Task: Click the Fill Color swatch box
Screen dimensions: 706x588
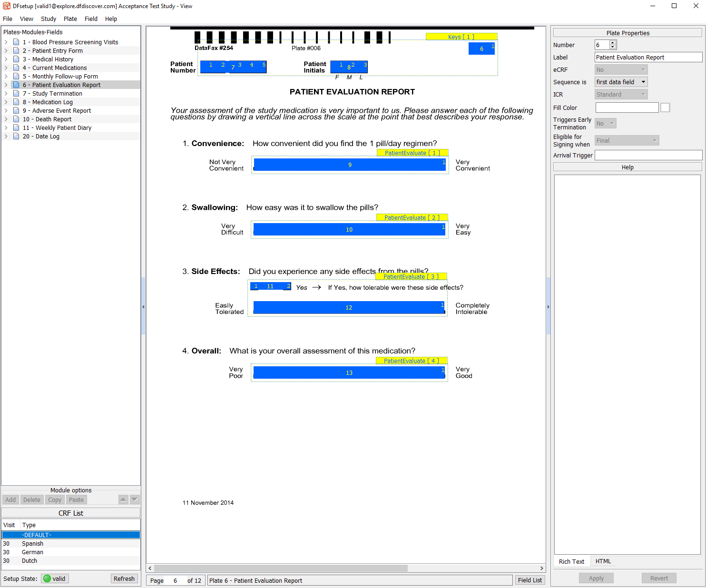Action: 665,108
